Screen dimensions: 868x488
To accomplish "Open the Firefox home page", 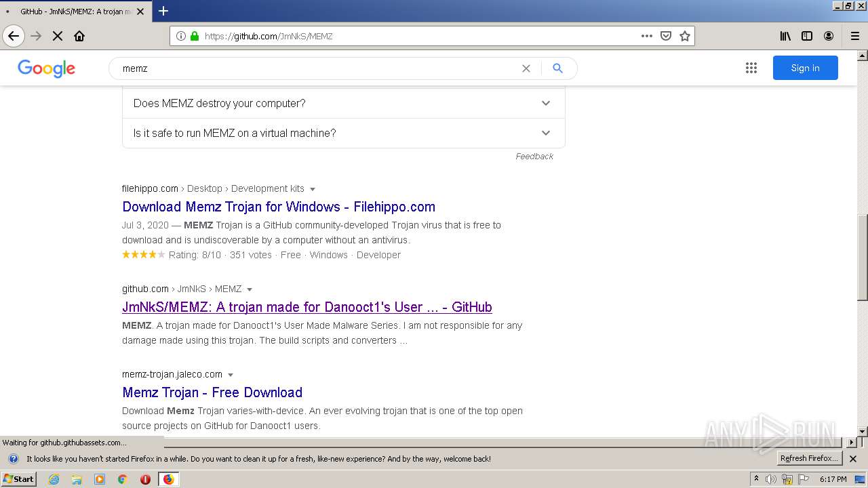I will coord(79,36).
